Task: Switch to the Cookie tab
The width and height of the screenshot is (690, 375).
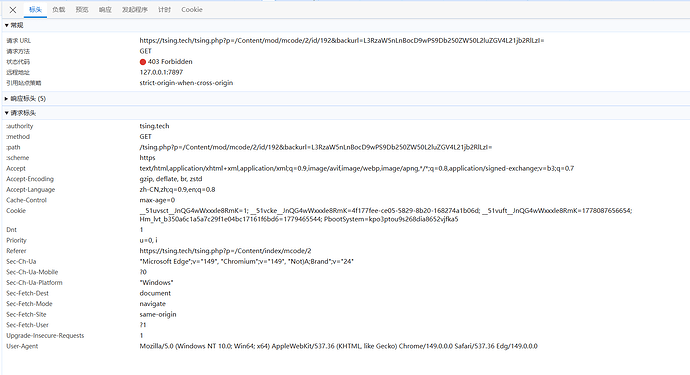Action: pos(192,10)
